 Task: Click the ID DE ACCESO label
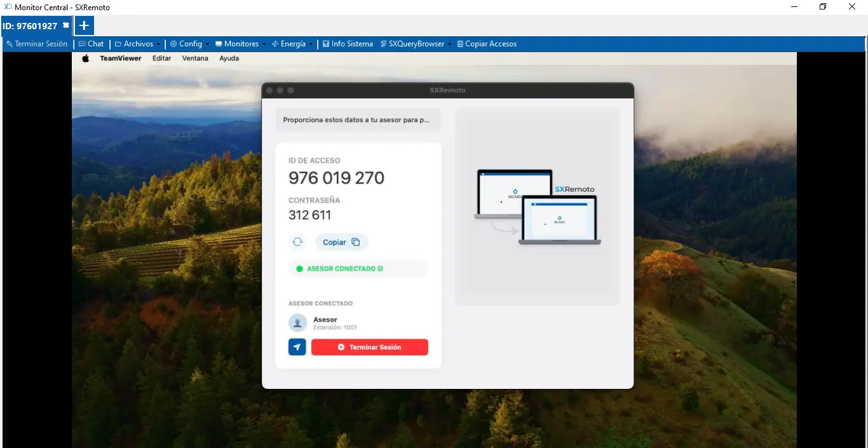point(315,161)
